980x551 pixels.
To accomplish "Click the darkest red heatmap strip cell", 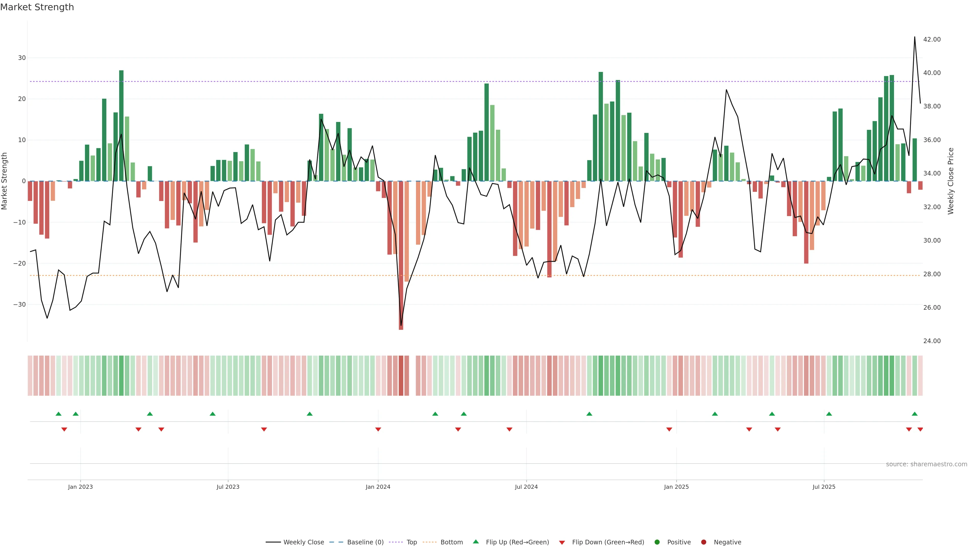I will click(401, 376).
